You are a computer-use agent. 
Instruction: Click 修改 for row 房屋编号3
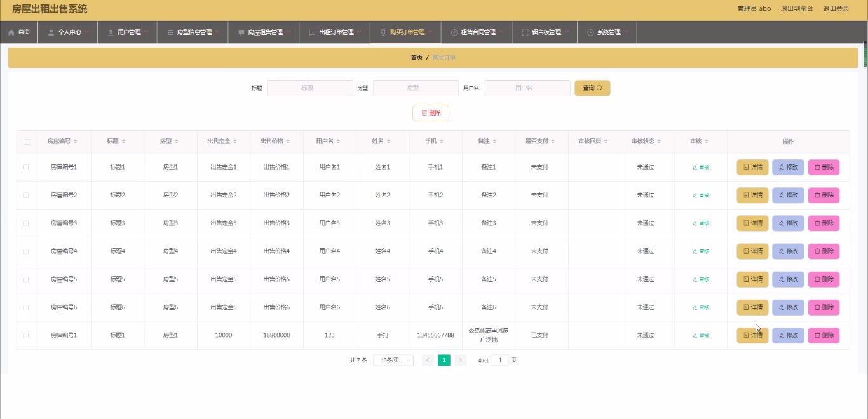click(x=788, y=223)
